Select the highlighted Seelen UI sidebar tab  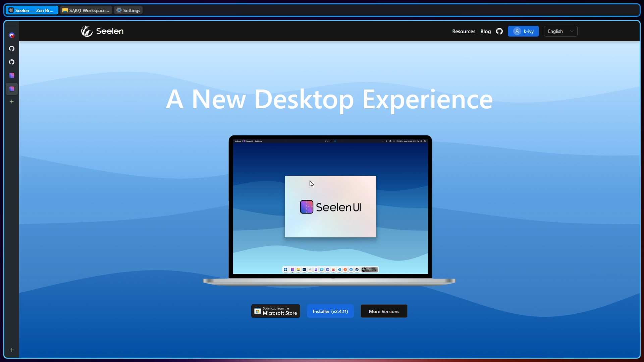click(x=12, y=89)
